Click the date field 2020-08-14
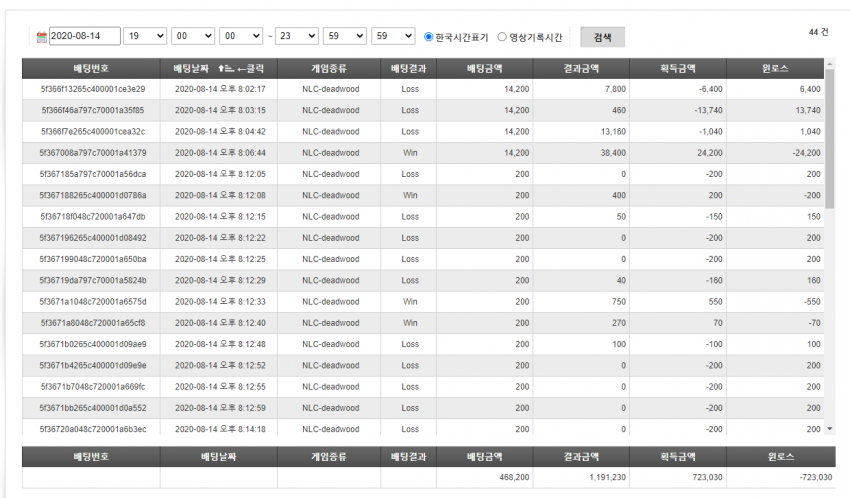The image size is (850, 498). [85, 36]
